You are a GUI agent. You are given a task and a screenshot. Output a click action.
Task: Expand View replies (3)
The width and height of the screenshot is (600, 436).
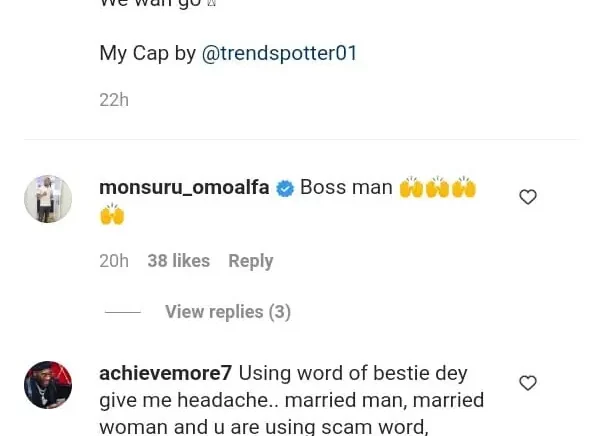coord(228,312)
